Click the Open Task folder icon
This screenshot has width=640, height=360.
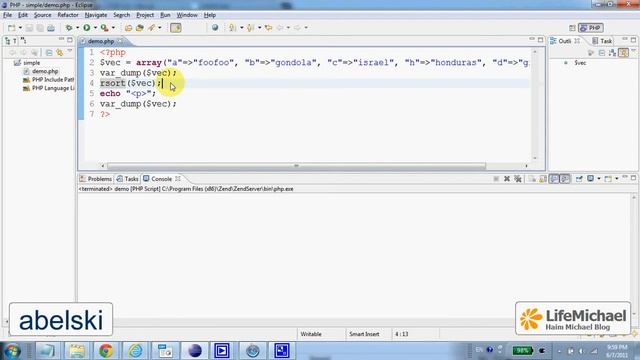tap(140, 28)
